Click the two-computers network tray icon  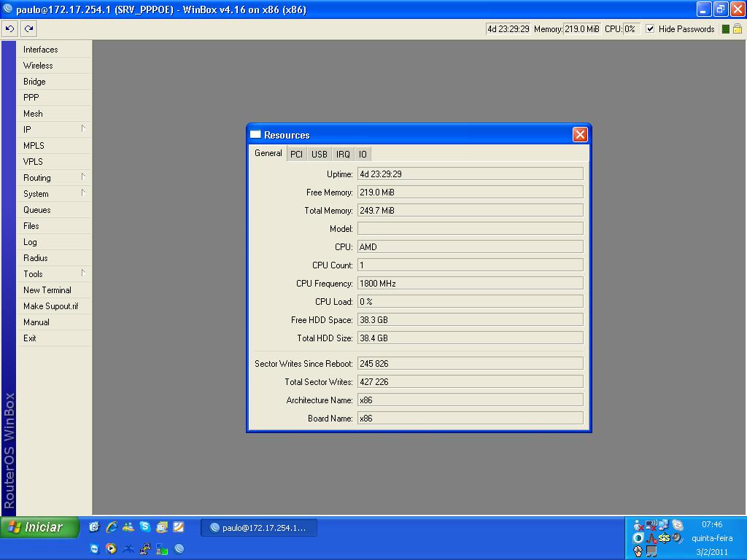(x=663, y=525)
